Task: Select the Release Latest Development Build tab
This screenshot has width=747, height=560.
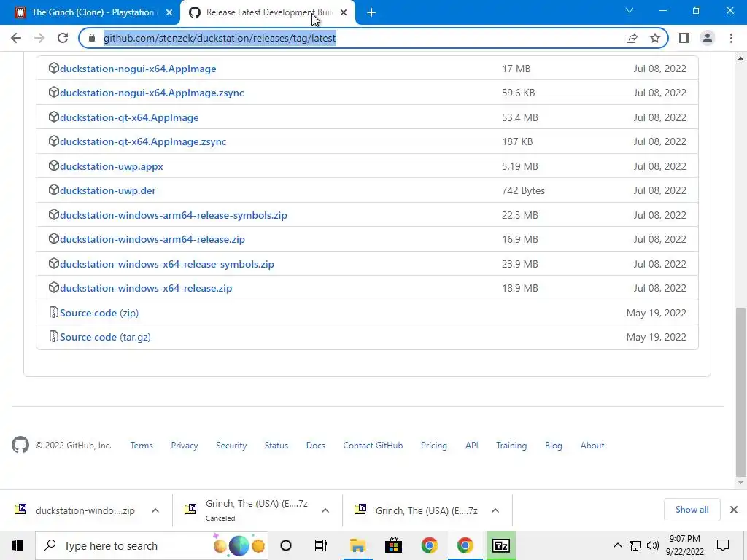Action: 268,12
